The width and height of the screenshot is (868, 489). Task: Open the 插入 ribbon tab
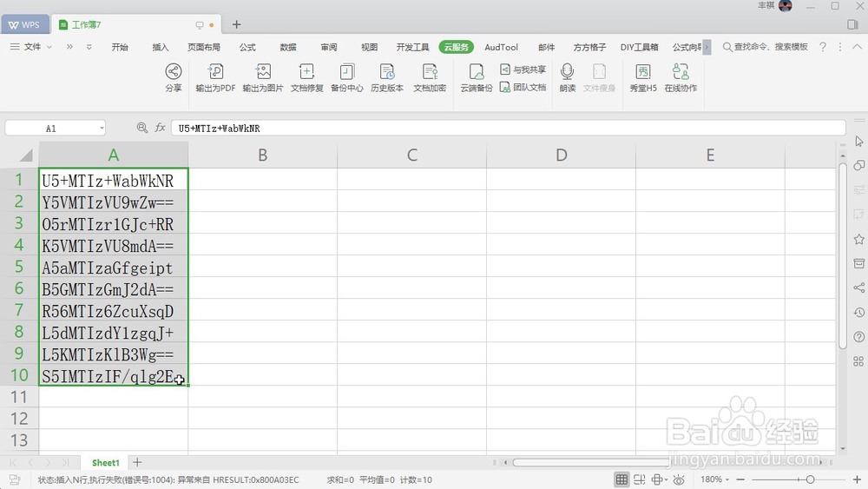click(x=160, y=47)
